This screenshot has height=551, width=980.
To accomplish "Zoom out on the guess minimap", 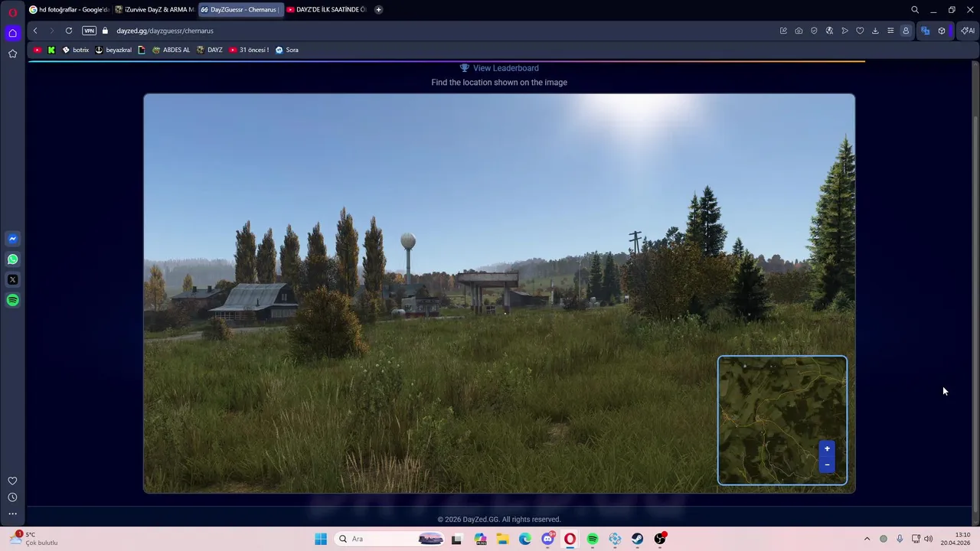I will [x=827, y=465].
